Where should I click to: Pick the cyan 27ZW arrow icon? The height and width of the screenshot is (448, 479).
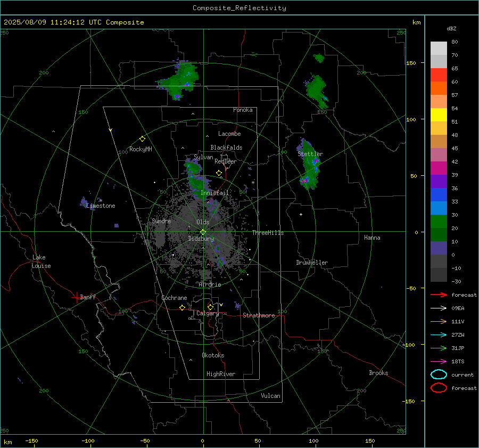pos(439,335)
